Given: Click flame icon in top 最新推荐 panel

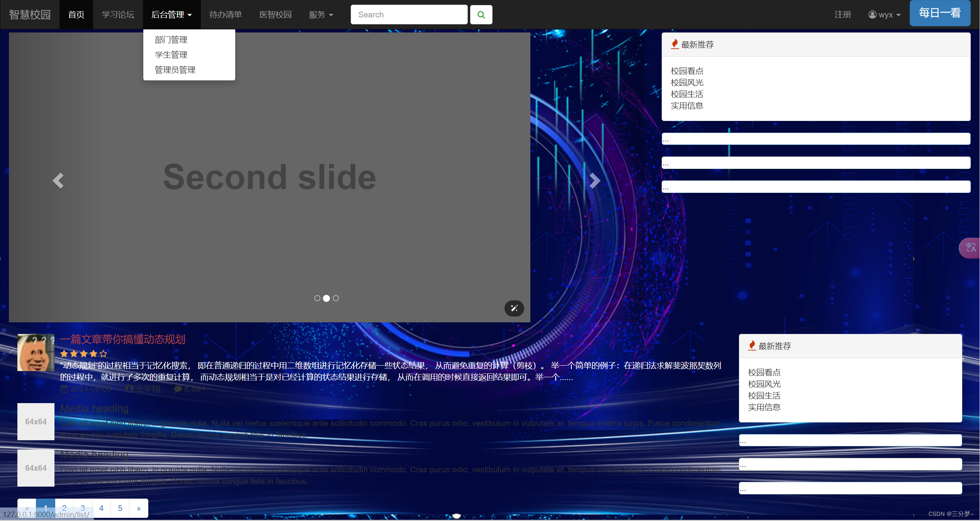Looking at the screenshot, I should coord(675,44).
